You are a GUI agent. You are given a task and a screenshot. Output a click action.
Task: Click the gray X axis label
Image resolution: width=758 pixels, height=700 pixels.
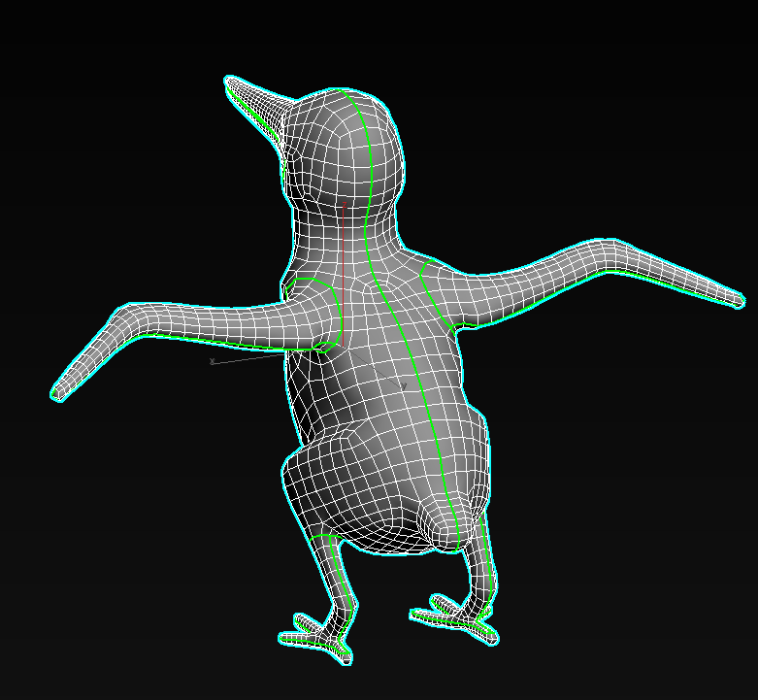[x=212, y=361]
